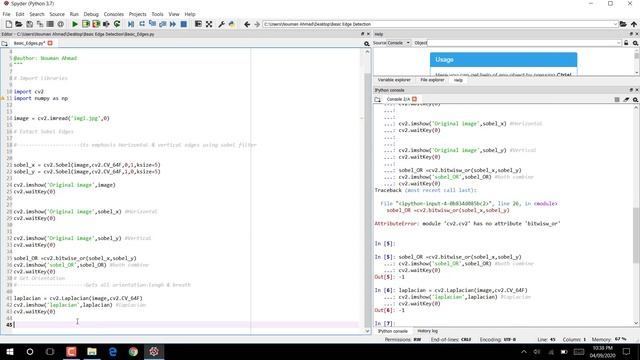Screen dimensions: 640x360
Task: Run the current cell
Action: point(86,24)
